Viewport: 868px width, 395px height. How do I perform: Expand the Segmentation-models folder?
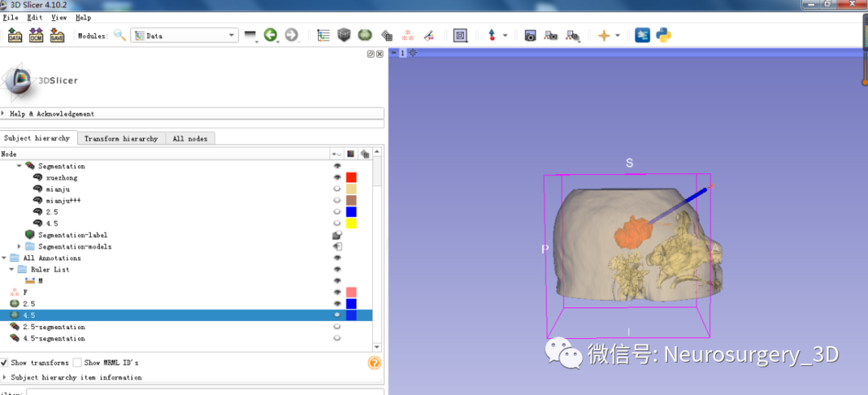pos(19,246)
